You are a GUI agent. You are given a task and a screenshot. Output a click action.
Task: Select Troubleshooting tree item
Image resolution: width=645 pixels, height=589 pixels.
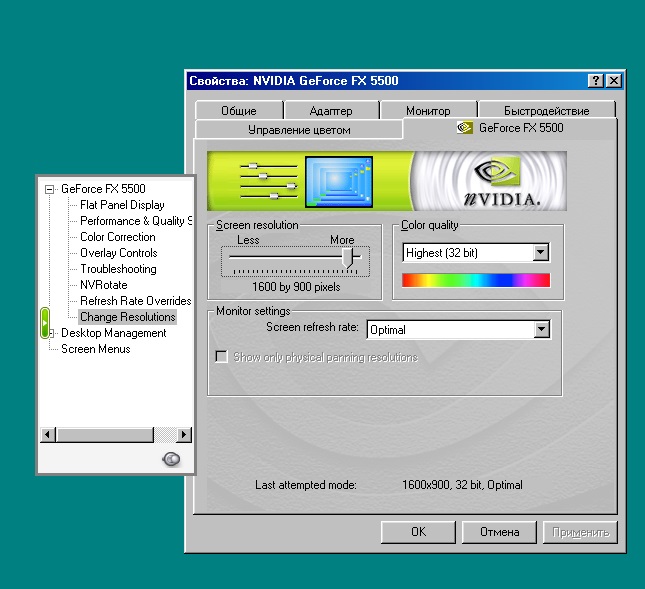point(118,269)
